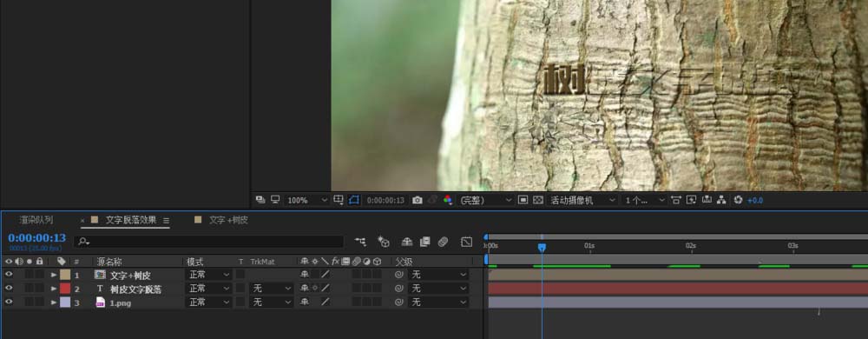This screenshot has width=868, height=339.
Task: Switch to the 渲染队列 tab
Action: (x=36, y=220)
